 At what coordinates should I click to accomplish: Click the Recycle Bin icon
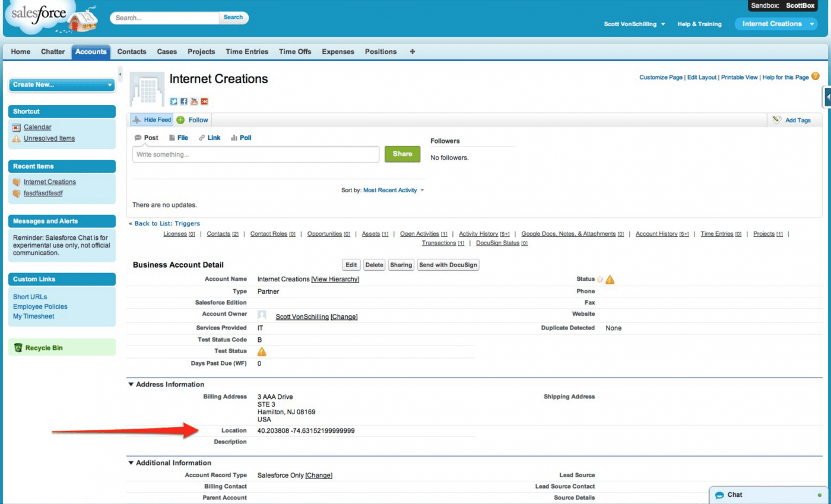[18, 348]
